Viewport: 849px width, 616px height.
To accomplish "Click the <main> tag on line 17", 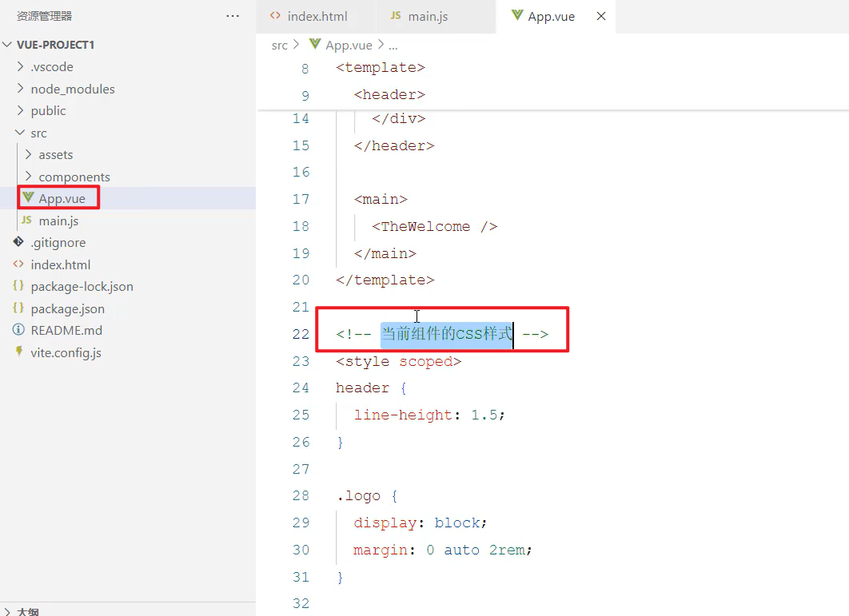I will [x=381, y=199].
